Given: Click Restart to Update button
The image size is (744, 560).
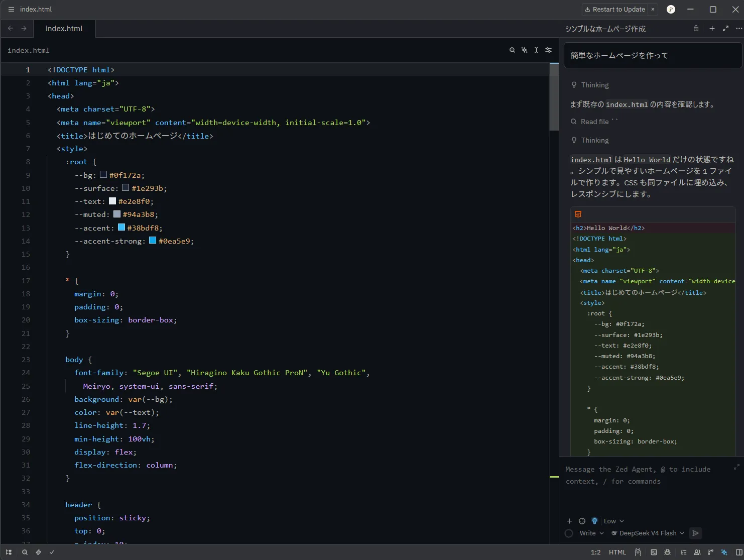Looking at the screenshot, I should 615,9.
